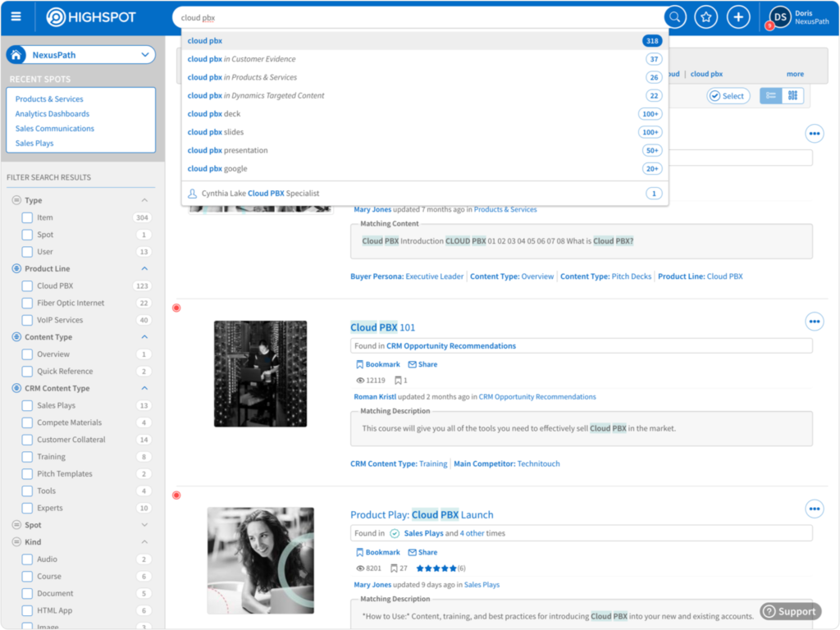The image size is (840, 630).
Task: Check the Item type filter
Action: click(x=27, y=217)
